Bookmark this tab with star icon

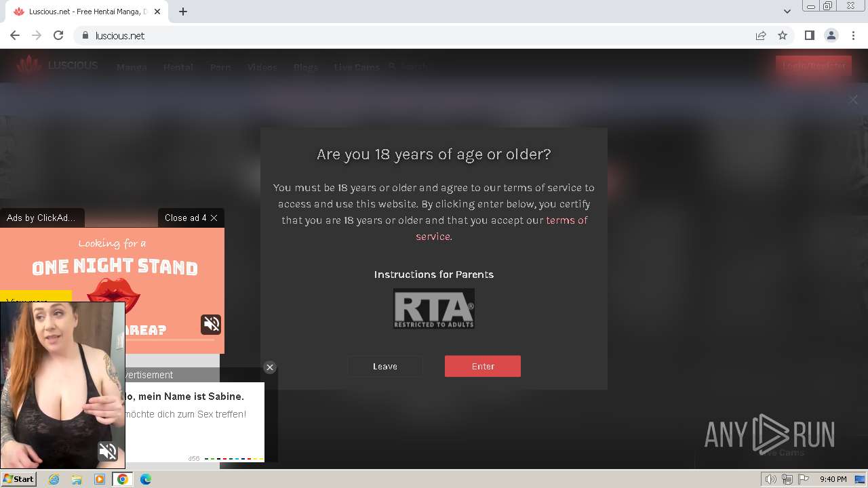coord(783,35)
